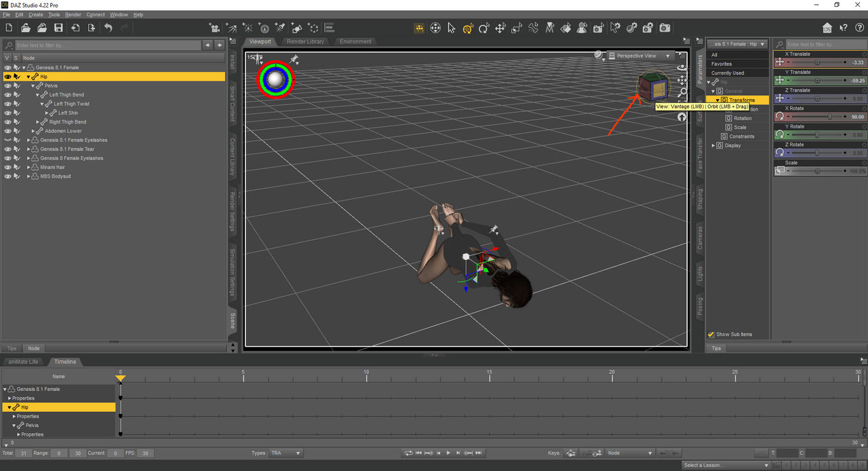Open the Types TRA dropdown

(285, 453)
